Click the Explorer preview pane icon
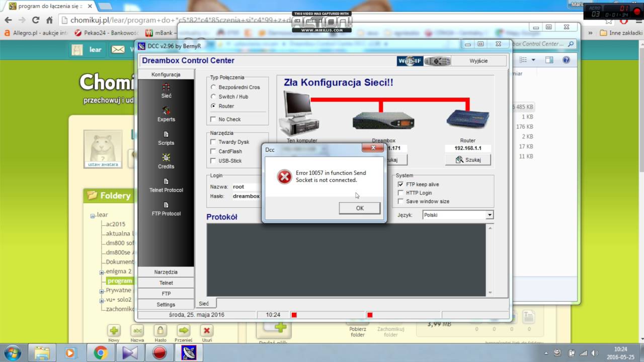Viewport: 644px width, 362px height. click(549, 60)
